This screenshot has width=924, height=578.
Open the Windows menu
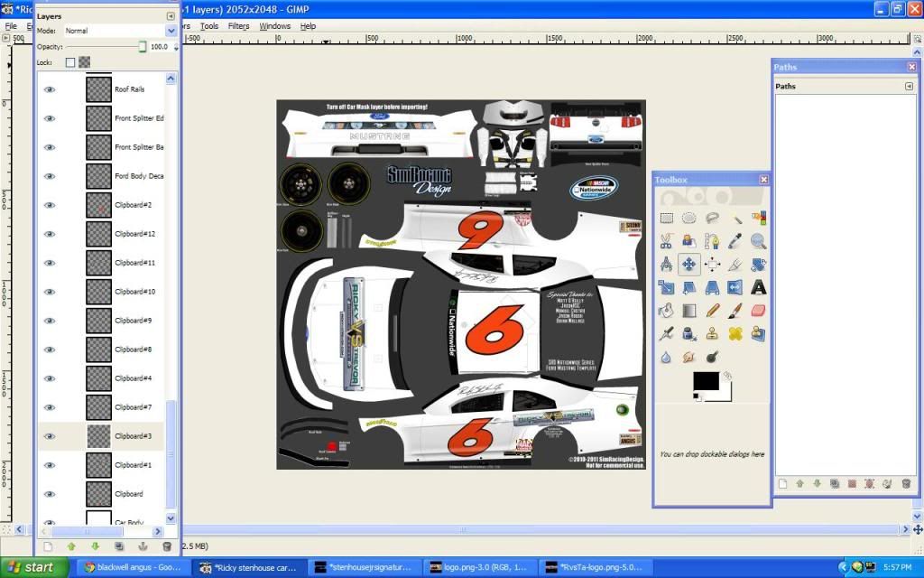(275, 26)
